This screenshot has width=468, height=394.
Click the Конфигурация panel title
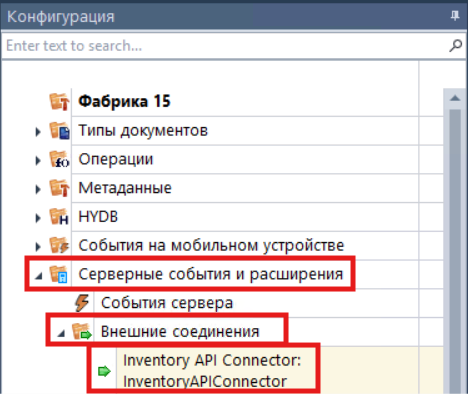(61, 16)
